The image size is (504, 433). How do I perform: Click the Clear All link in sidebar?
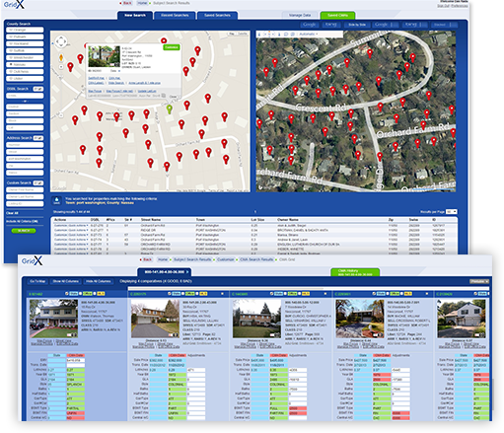coord(12,213)
